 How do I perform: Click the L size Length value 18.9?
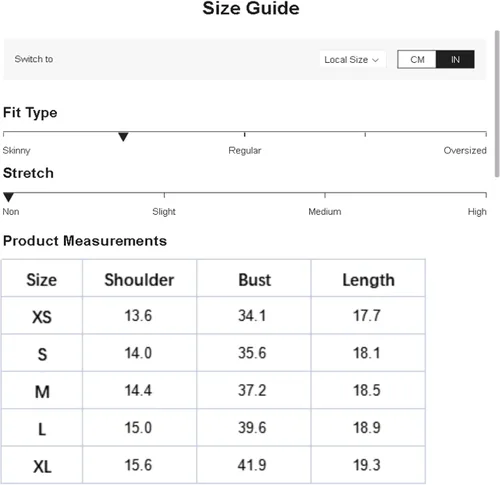(x=367, y=428)
